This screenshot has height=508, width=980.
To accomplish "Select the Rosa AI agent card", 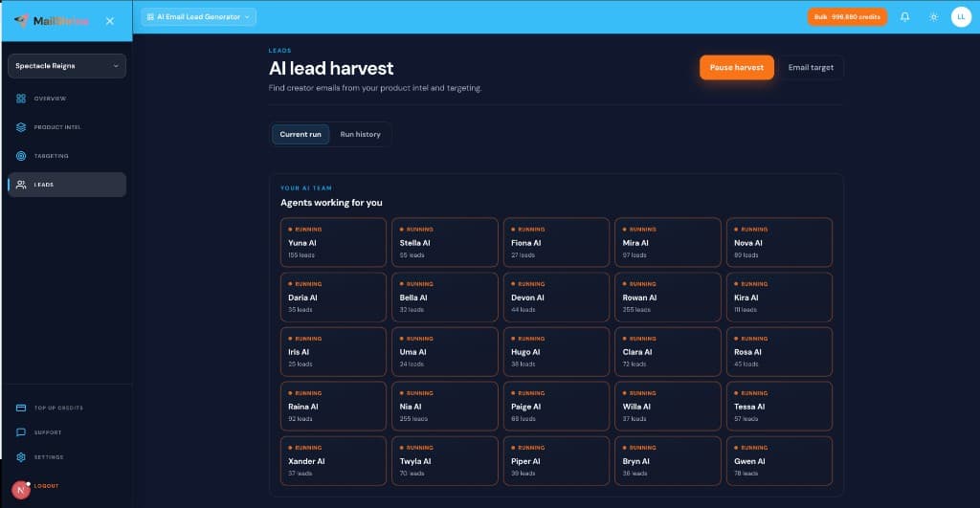I will [779, 352].
